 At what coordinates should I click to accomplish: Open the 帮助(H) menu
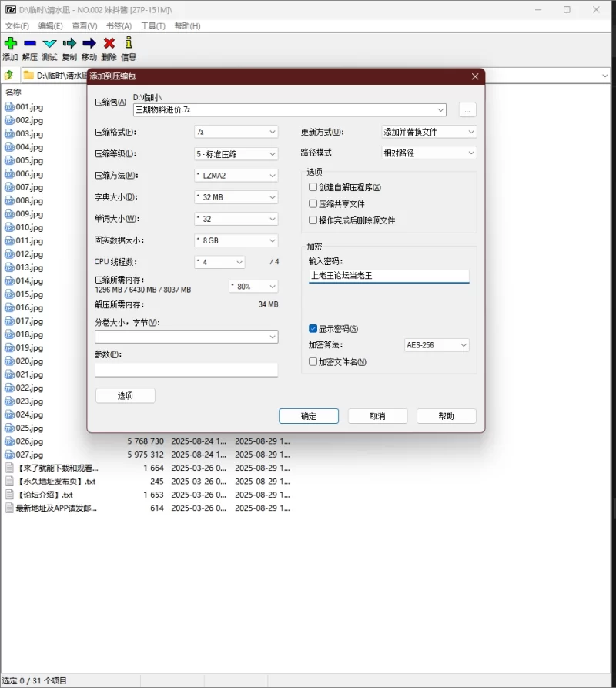pyautogui.click(x=187, y=26)
